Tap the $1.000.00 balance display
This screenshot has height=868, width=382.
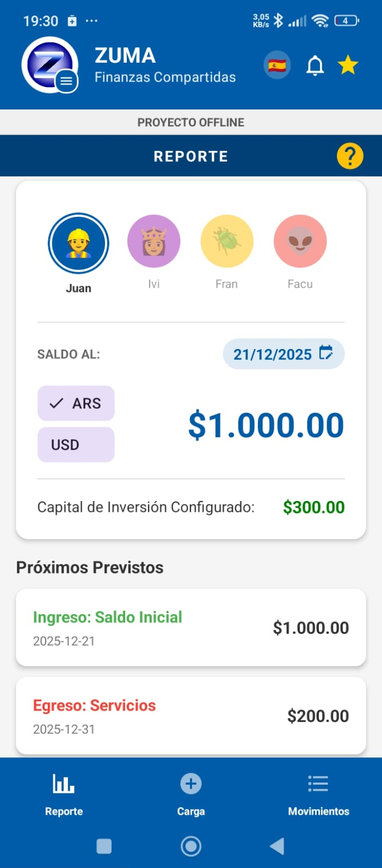266,425
